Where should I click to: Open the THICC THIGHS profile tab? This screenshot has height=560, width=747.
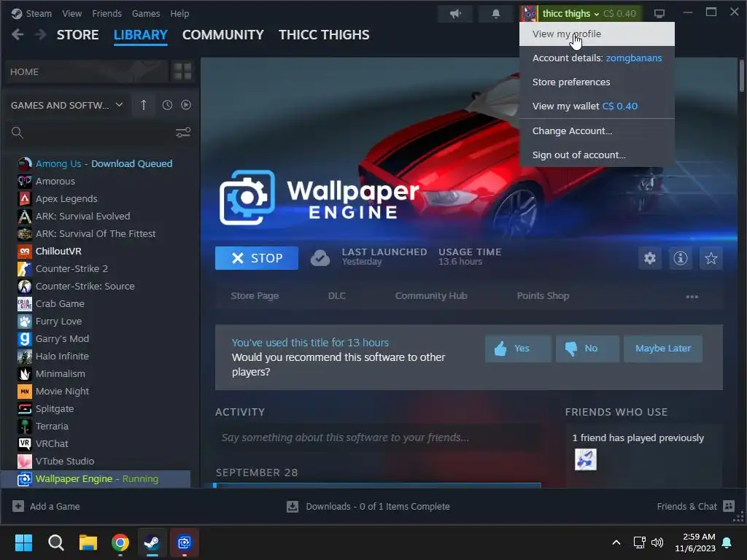click(x=324, y=35)
